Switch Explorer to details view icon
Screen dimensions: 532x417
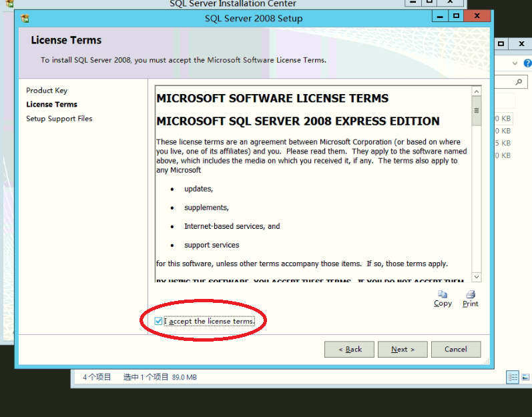pos(513,377)
